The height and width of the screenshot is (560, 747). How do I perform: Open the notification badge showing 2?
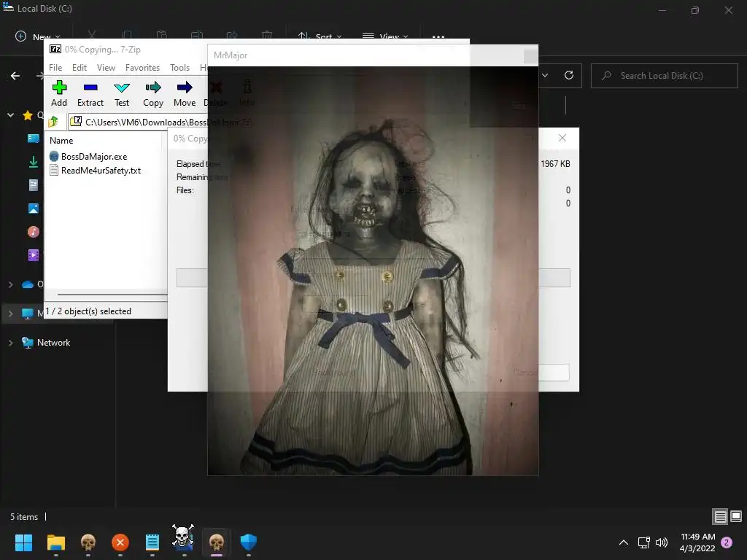tap(727, 542)
